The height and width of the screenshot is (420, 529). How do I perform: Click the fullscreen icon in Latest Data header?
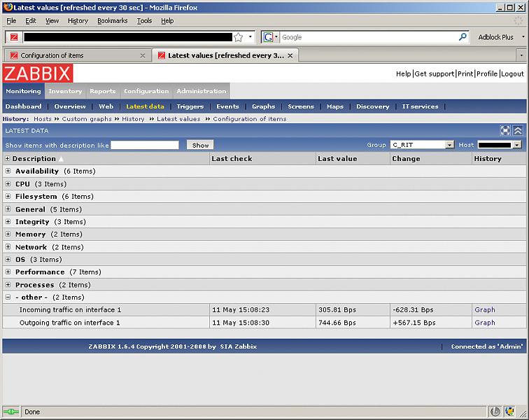[505, 130]
